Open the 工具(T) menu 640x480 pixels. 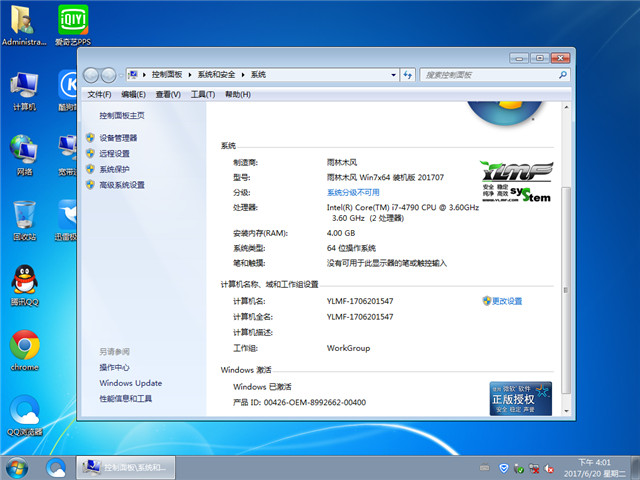[x=203, y=95]
